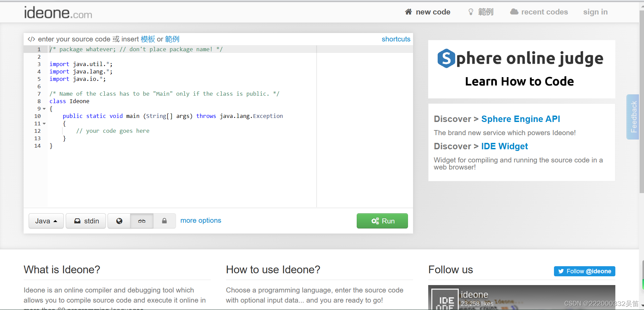Set visibility to public with globe icon
644x310 pixels.
click(119, 221)
